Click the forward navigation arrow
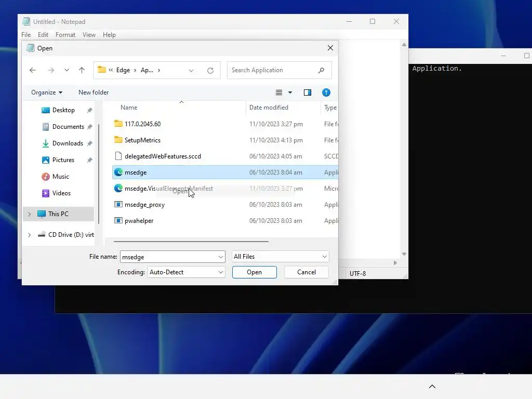 pos(51,70)
